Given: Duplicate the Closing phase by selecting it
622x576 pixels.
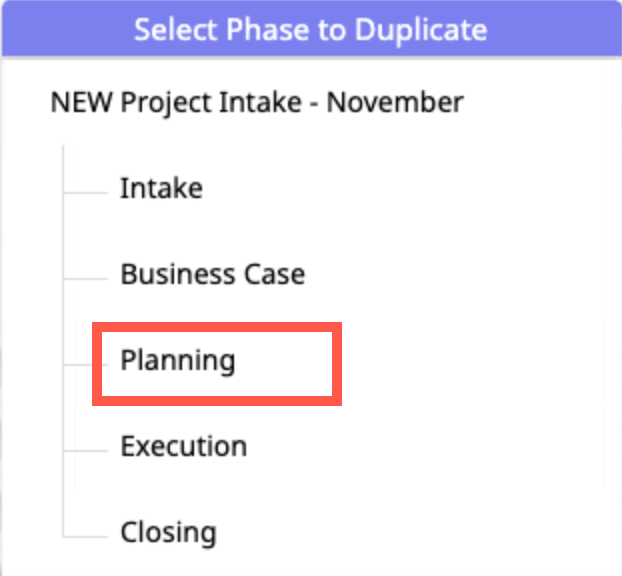Looking at the screenshot, I should pos(168,532).
